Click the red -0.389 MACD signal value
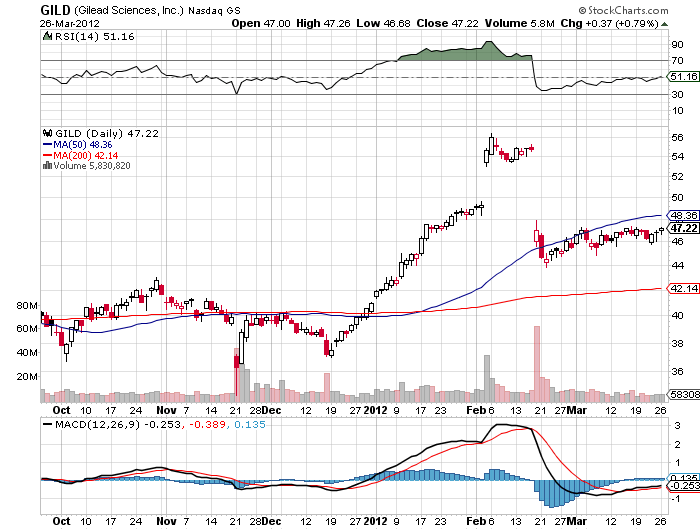The width and height of the screenshot is (700, 530). (208, 424)
